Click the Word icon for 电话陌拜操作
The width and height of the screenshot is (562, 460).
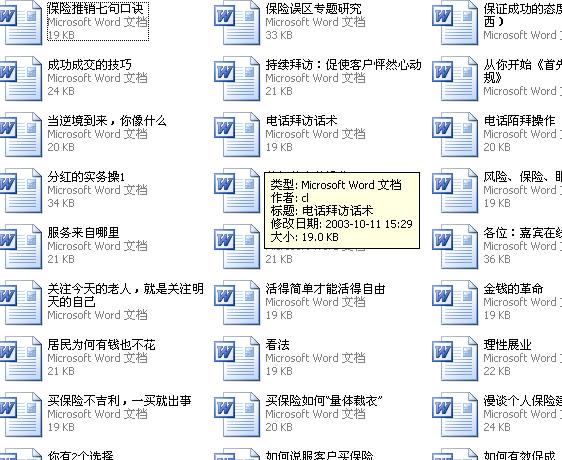tap(455, 135)
